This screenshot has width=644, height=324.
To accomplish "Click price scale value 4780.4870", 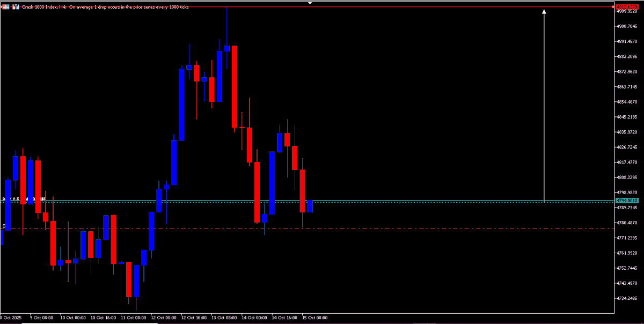I will click(627, 223).
